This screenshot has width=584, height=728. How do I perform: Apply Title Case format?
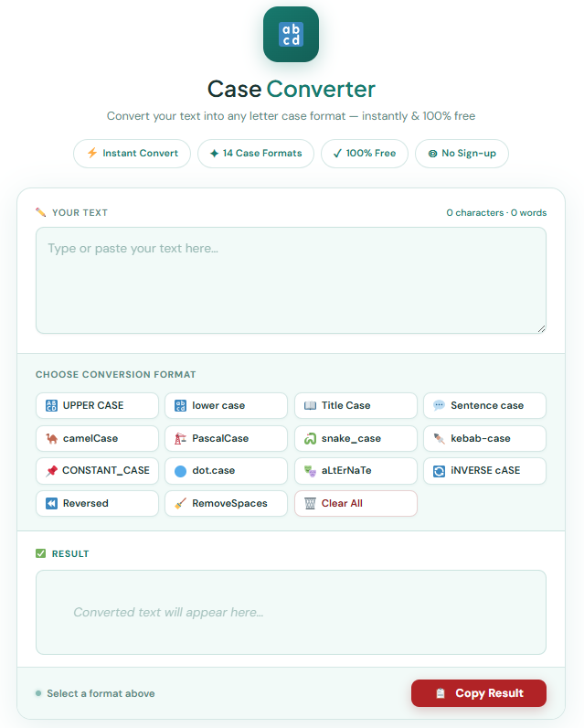(356, 406)
